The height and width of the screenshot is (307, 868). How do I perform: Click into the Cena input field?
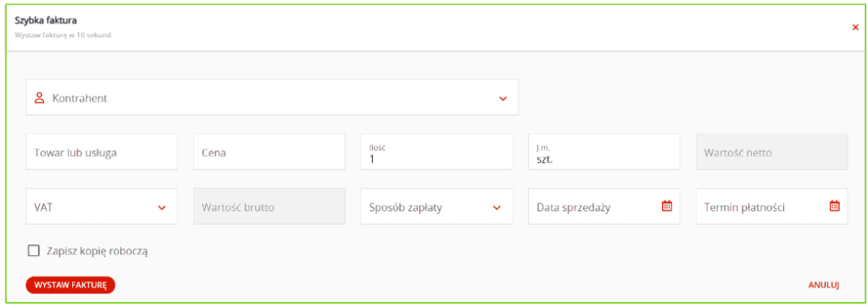click(270, 151)
